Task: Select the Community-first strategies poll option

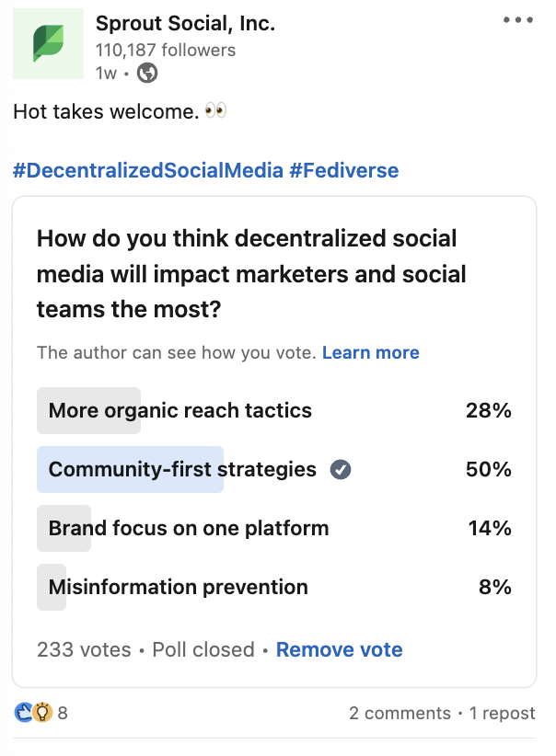Action: pos(274,470)
